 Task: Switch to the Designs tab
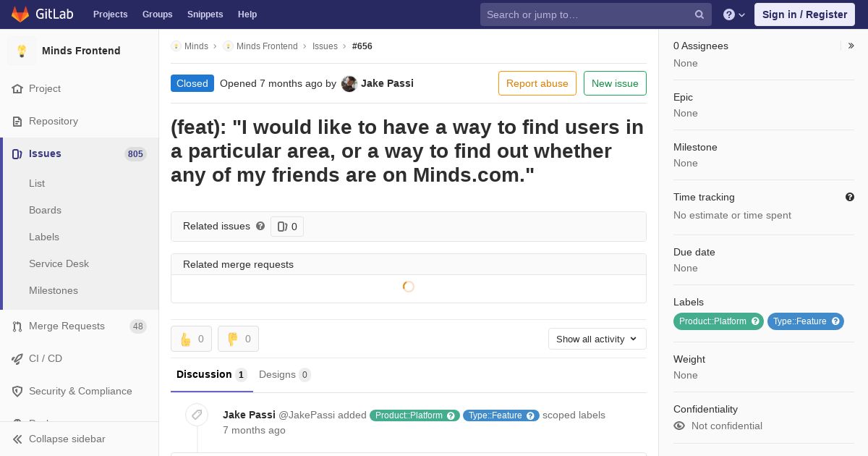pos(285,374)
